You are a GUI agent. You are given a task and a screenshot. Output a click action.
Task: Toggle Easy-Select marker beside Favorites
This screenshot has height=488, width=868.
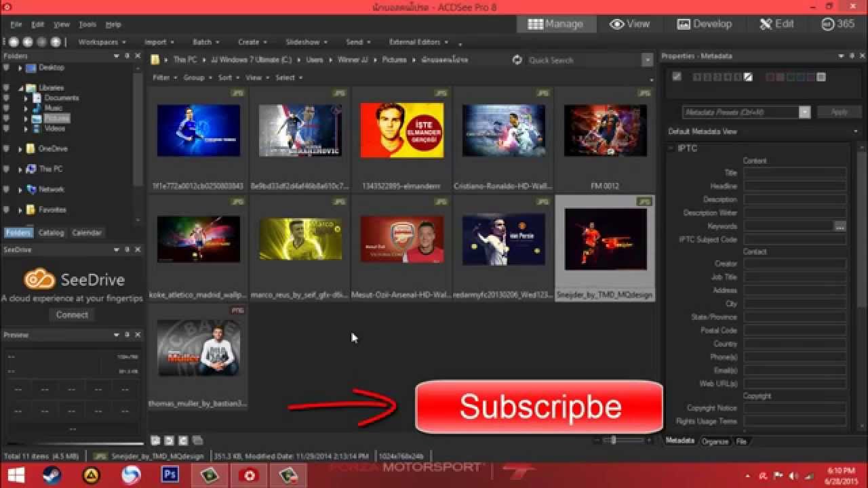pos(7,210)
